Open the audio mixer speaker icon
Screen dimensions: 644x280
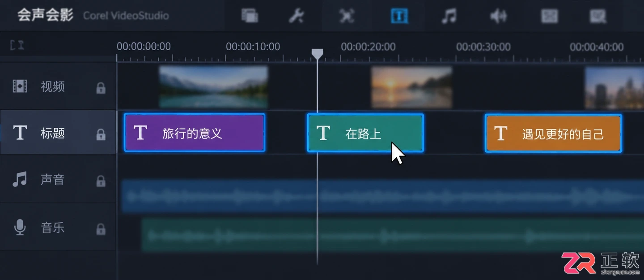[498, 16]
